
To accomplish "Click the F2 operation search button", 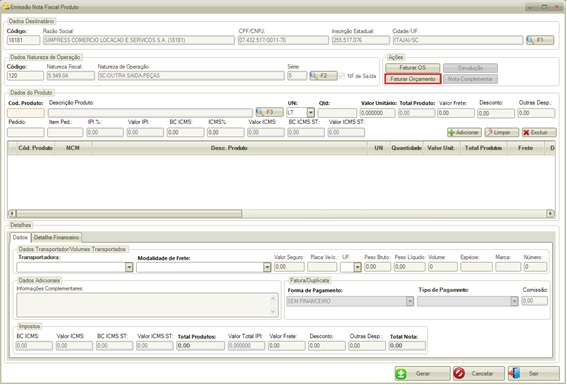I will pyautogui.click(x=323, y=76).
